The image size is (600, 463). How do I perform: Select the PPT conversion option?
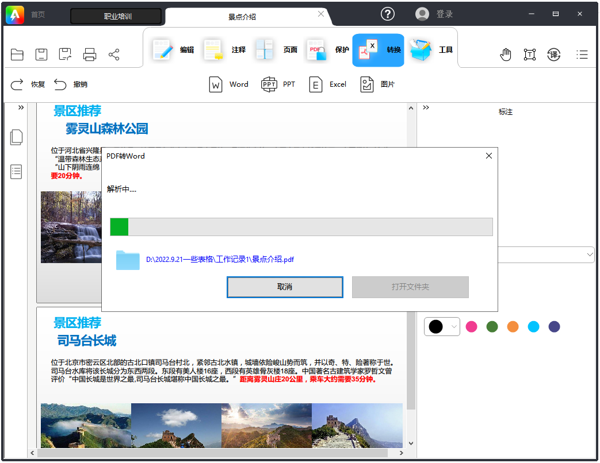(269, 85)
